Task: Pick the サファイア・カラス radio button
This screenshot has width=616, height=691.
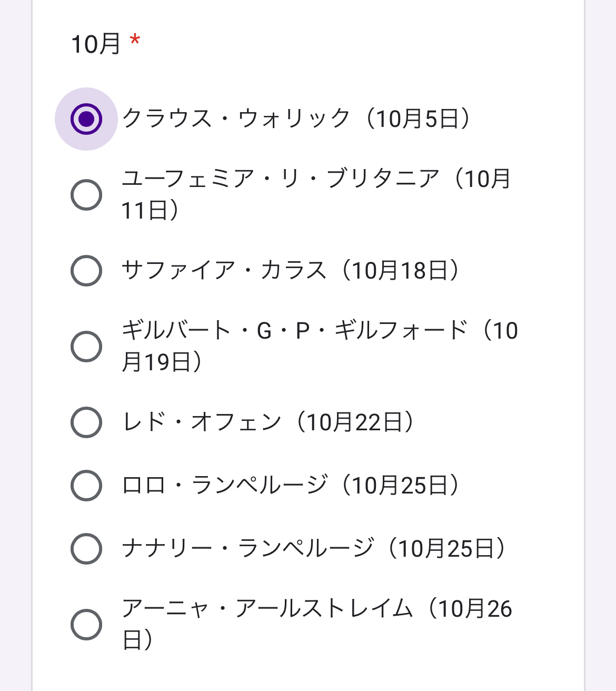Action: point(86,271)
